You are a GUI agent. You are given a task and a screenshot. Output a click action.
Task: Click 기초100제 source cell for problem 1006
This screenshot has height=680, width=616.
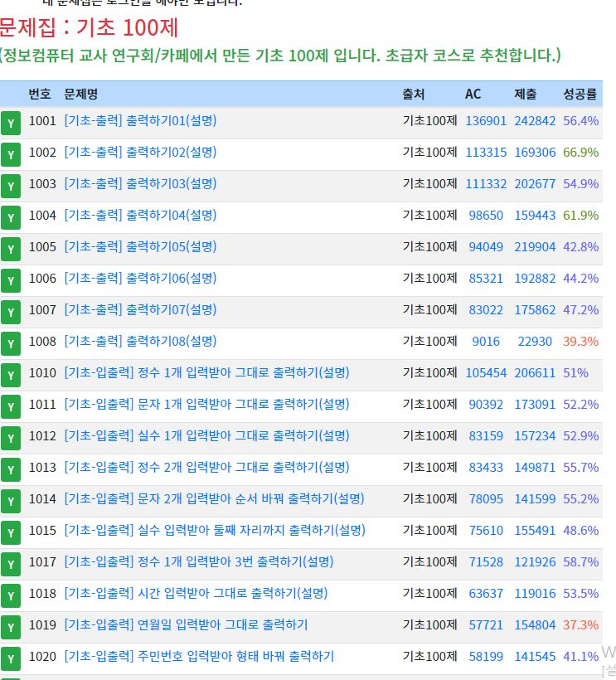coord(429,278)
